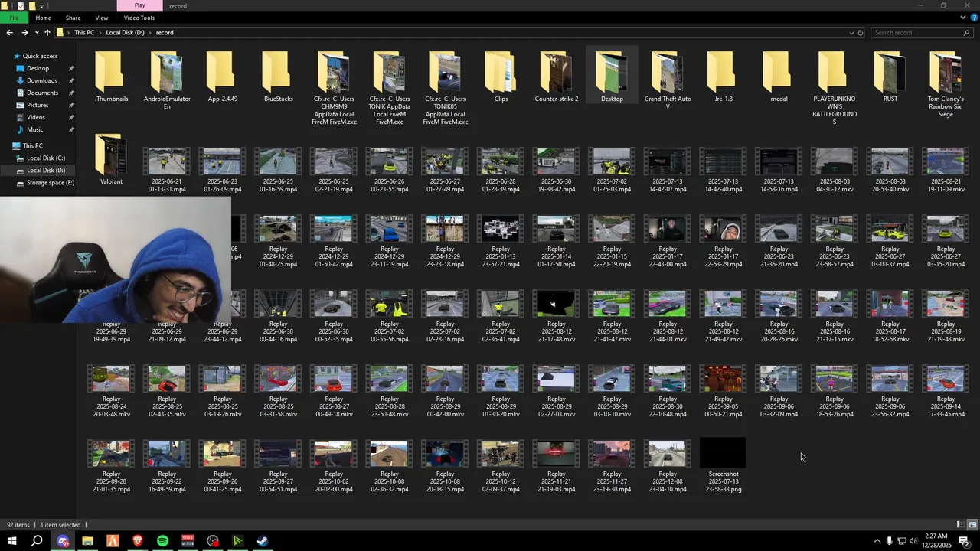Open the Video Tools ribbon tab

(x=139, y=18)
